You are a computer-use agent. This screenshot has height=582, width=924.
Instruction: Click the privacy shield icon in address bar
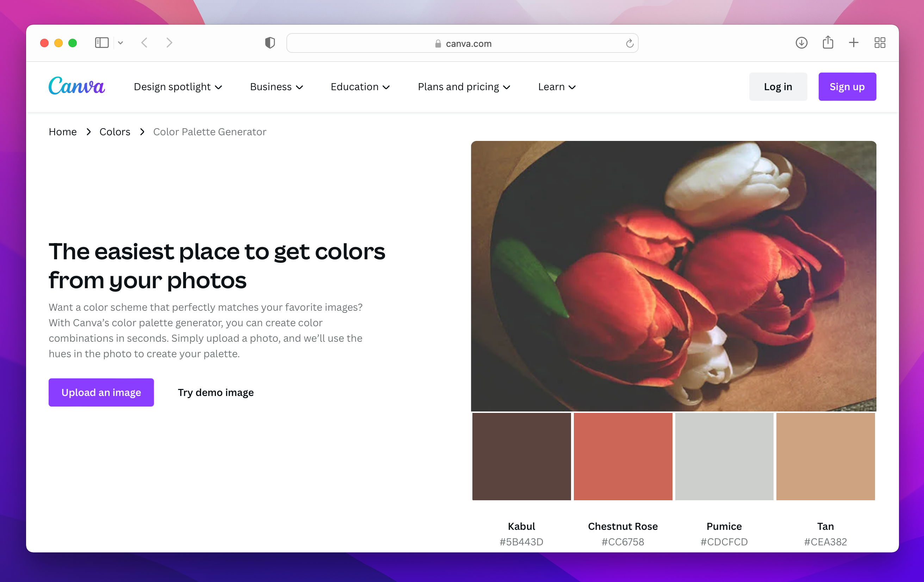tap(270, 43)
